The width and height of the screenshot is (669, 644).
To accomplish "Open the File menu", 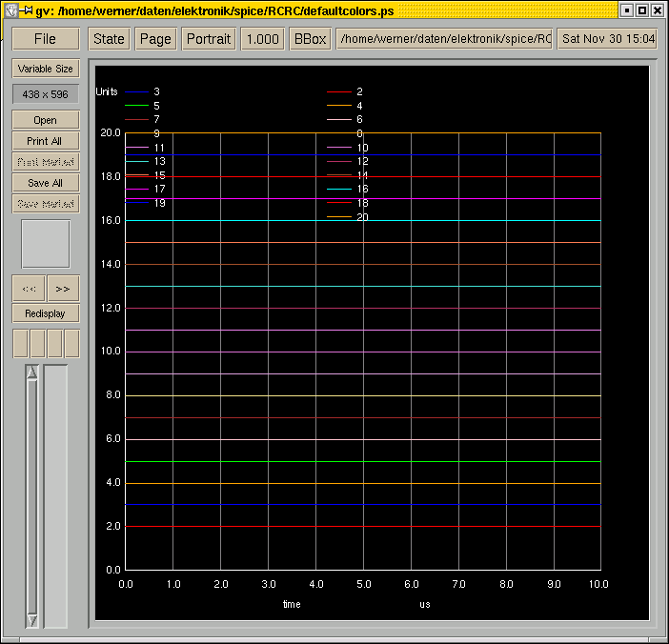I will [45, 39].
